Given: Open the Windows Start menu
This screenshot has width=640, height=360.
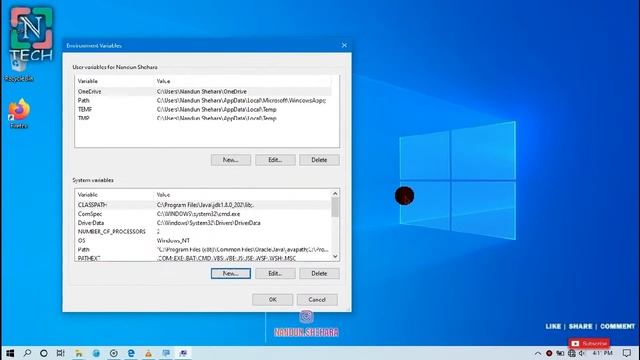Looking at the screenshot, I should pyautogui.click(x=10, y=353).
